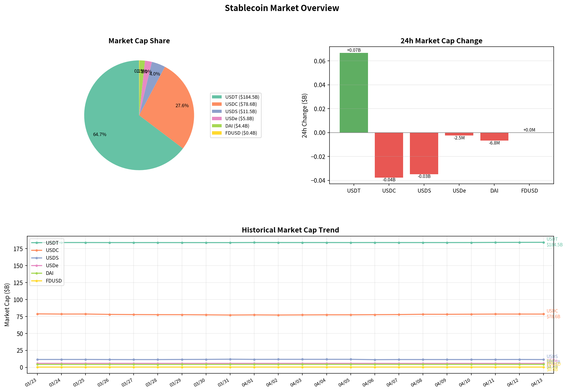The image size is (567, 392).
Task: Click the FDUSD x-axis label in bar chart
Action: 529,191
